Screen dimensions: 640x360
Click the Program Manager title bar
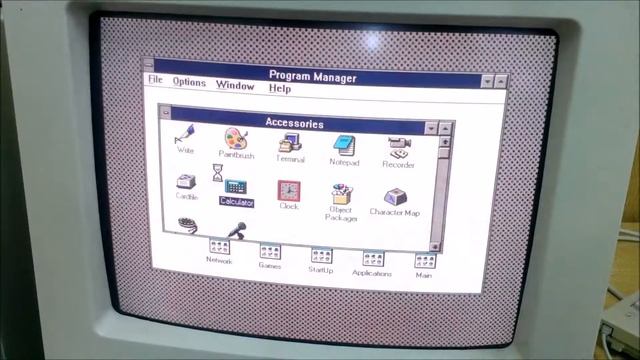[x=318, y=73]
